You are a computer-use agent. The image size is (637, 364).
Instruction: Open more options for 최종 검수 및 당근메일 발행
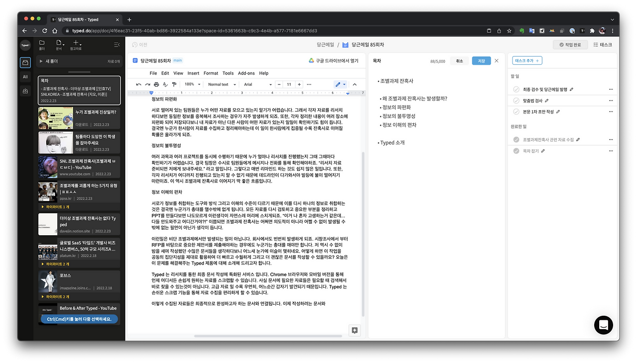point(611,90)
